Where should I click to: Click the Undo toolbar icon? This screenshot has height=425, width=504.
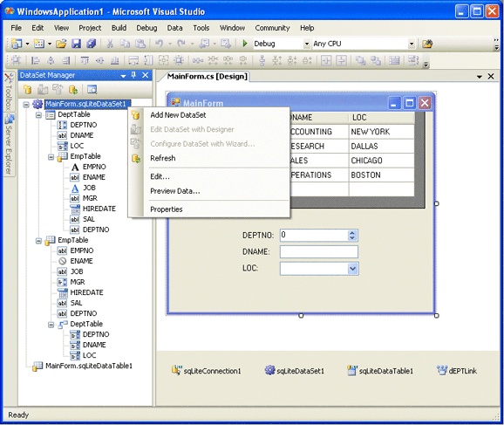click(159, 44)
